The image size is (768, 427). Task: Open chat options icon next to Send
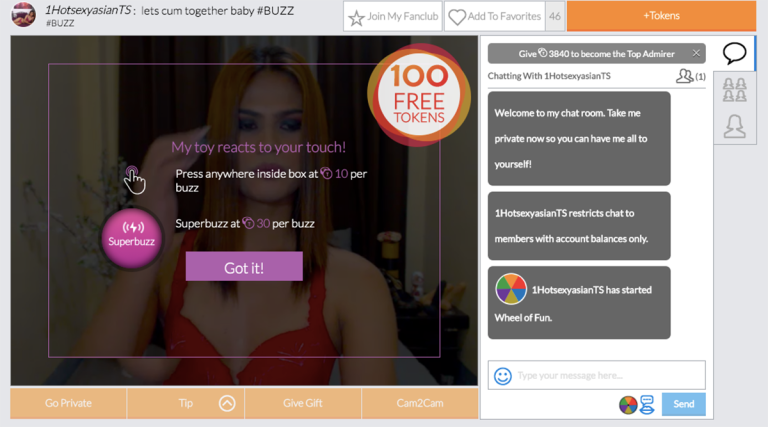tap(647, 404)
